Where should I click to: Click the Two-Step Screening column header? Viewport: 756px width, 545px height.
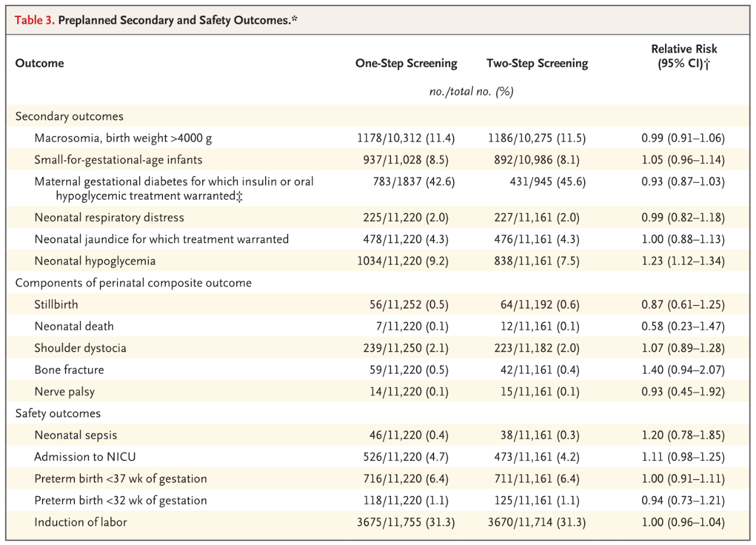point(537,63)
